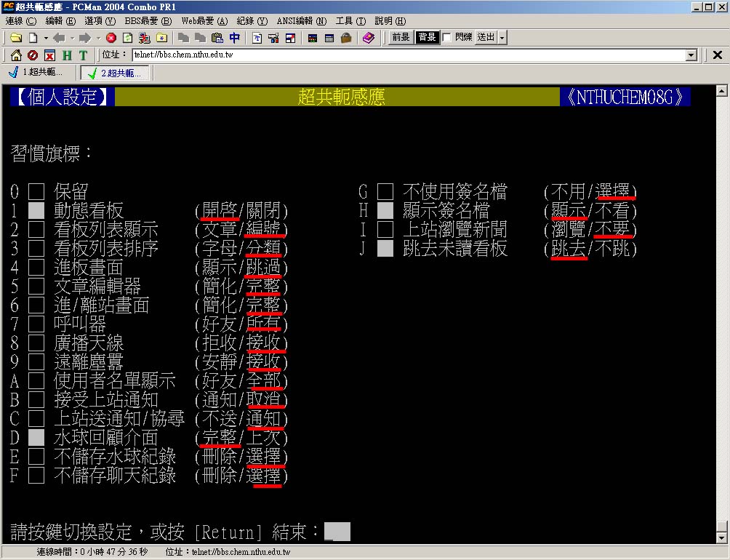This screenshot has height=560, width=730.
Task: Click the telnet address input field
Action: (407, 55)
